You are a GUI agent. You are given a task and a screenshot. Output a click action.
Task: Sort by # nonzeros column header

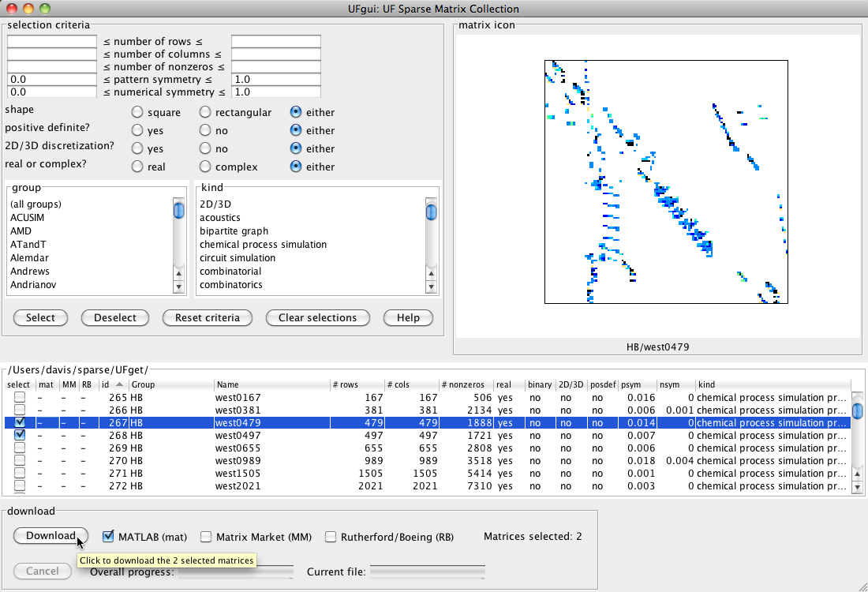pos(464,384)
